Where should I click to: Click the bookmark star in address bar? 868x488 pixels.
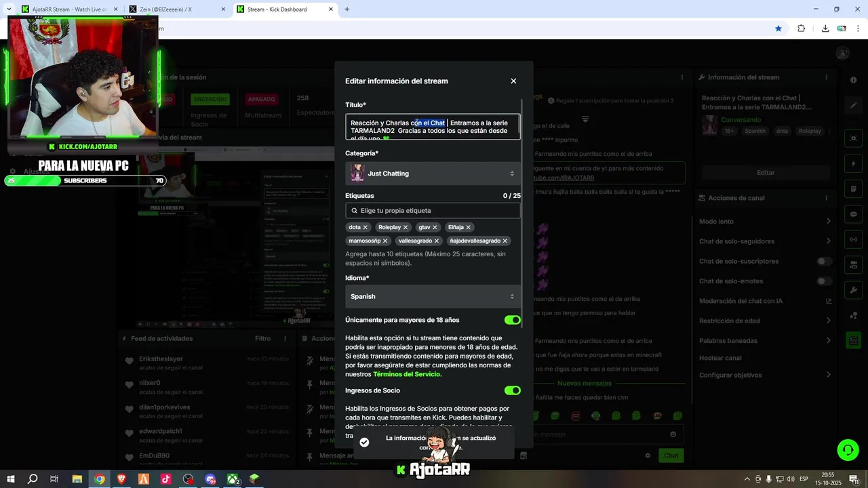pyautogui.click(x=778, y=28)
